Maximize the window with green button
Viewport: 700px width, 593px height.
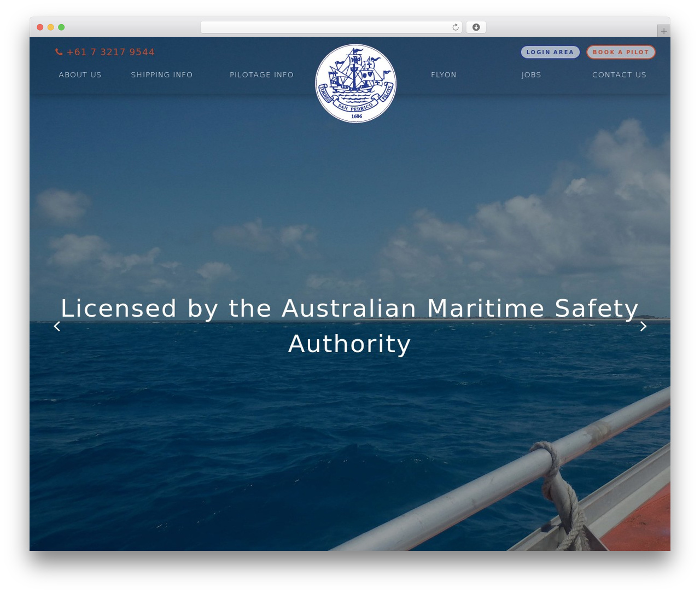(61, 27)
